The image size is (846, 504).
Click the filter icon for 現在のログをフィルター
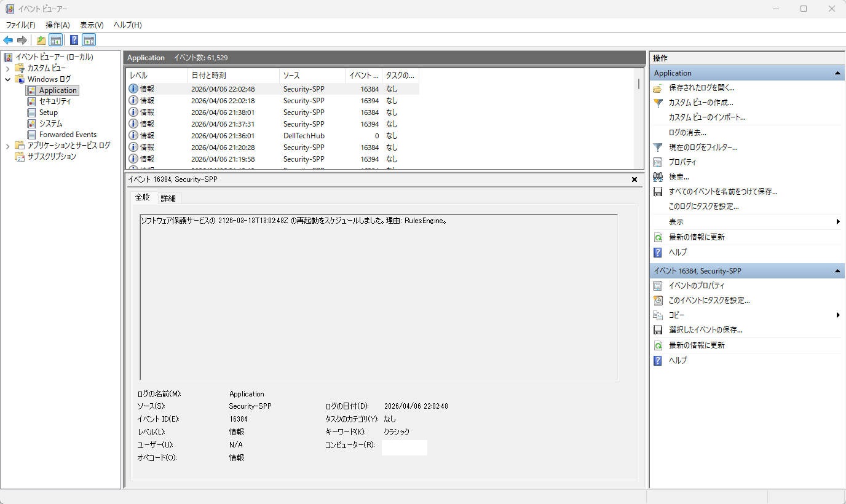658,148
